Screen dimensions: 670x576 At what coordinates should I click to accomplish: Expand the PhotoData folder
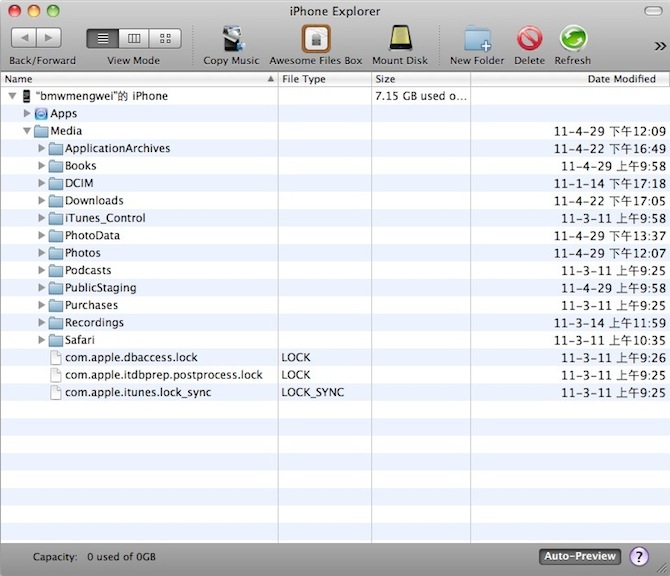tap(41, 235)
